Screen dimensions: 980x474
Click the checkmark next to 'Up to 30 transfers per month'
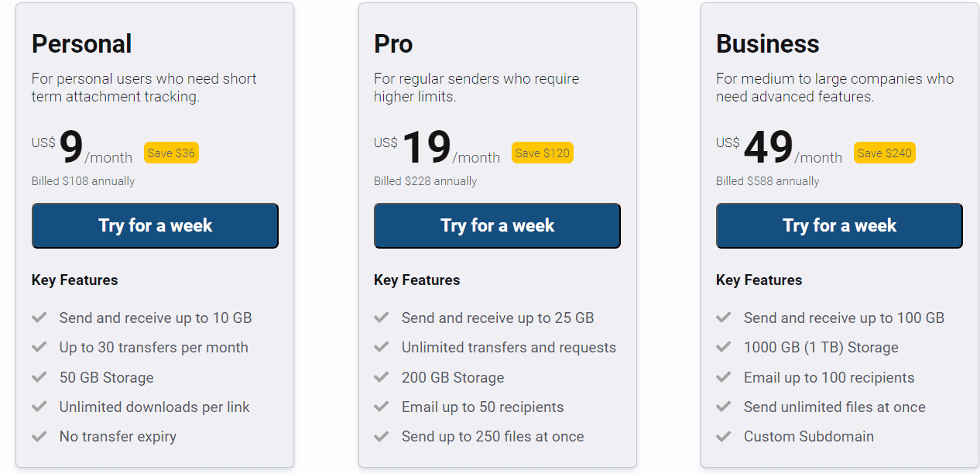pyautogui.click(x=39, y=347)
